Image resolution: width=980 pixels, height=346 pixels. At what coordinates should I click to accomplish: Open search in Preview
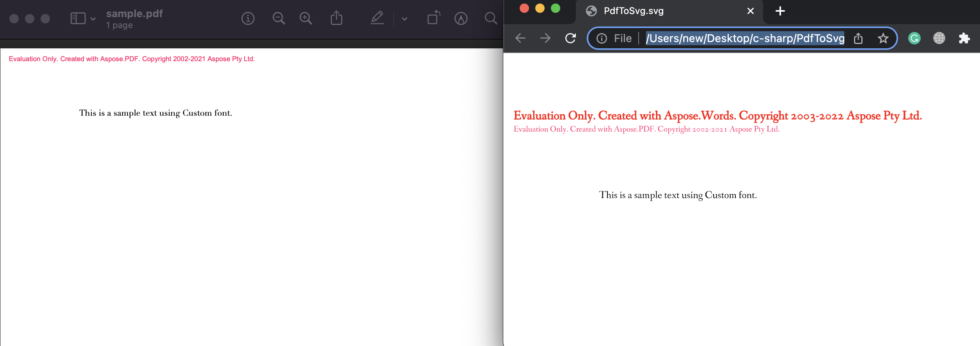pos(491,18)
